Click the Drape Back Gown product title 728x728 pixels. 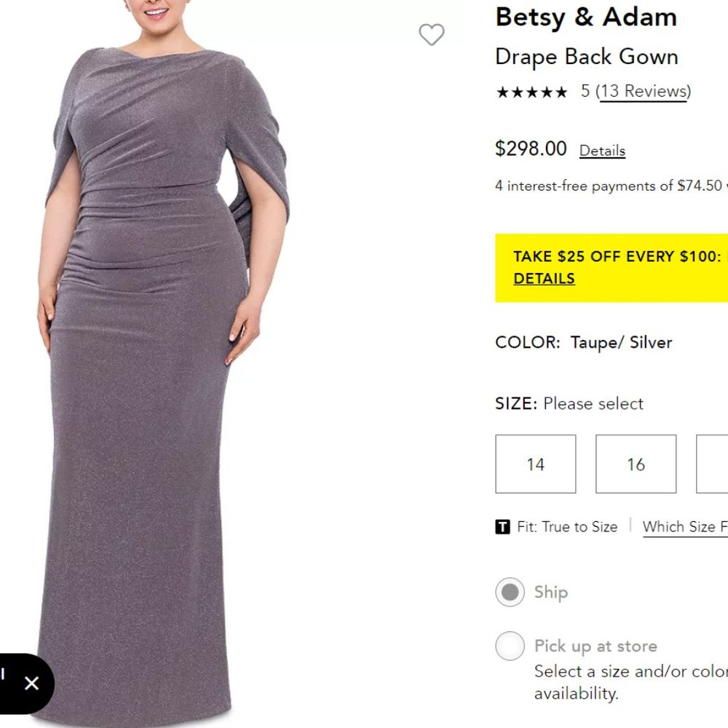[586, 57]
